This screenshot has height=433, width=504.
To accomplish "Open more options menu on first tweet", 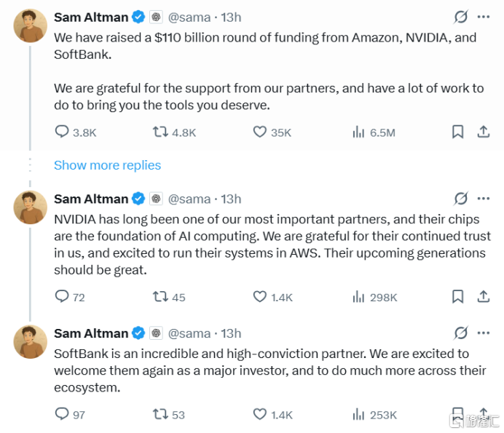I will coord(483,17).
